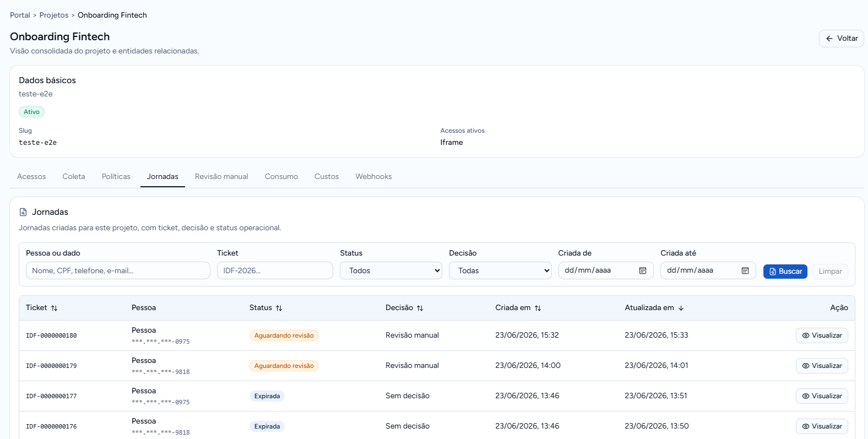The width and height of the screenshot is (868, 439).
Task: Go to the Consumo tab
Action: 281,177
